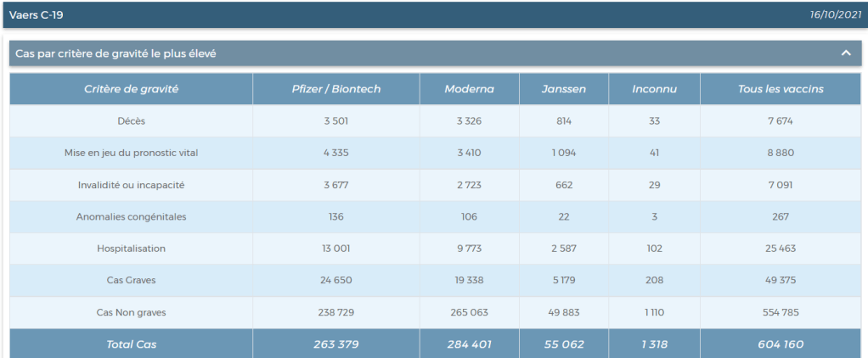
Task: Click the 'Cas Graves' row label
Action: pyautogui.click(x=131, y=280)
